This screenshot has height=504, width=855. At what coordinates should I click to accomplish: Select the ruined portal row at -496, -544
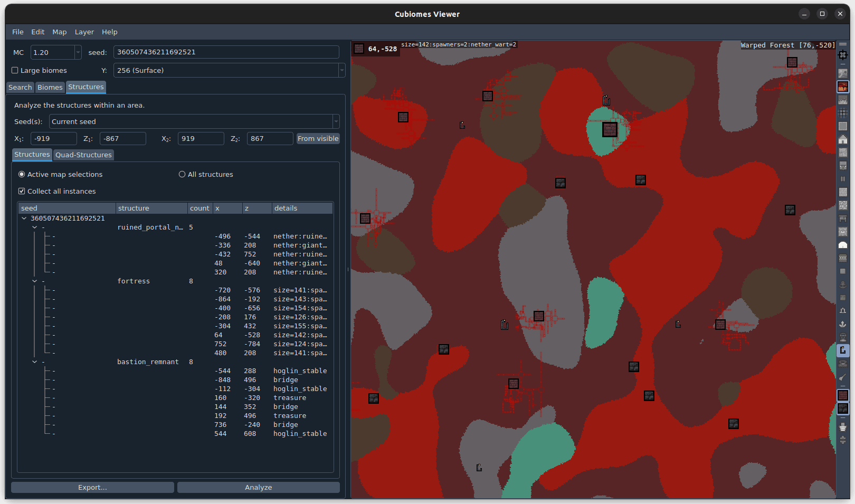coord(176,236)
